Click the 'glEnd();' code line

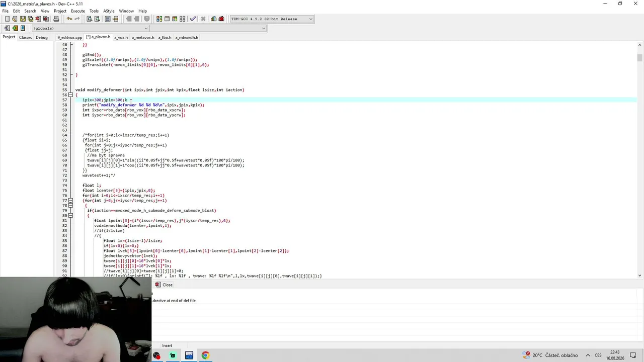[92, 55]
